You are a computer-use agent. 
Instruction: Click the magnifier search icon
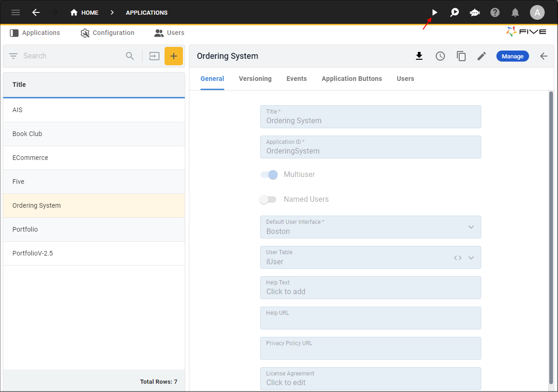point(130,56)
